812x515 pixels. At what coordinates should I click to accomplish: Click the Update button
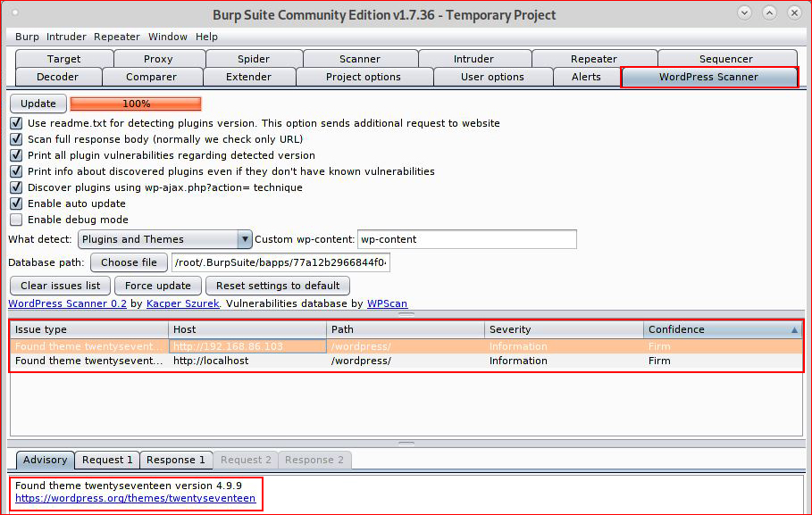pos(38,104)
